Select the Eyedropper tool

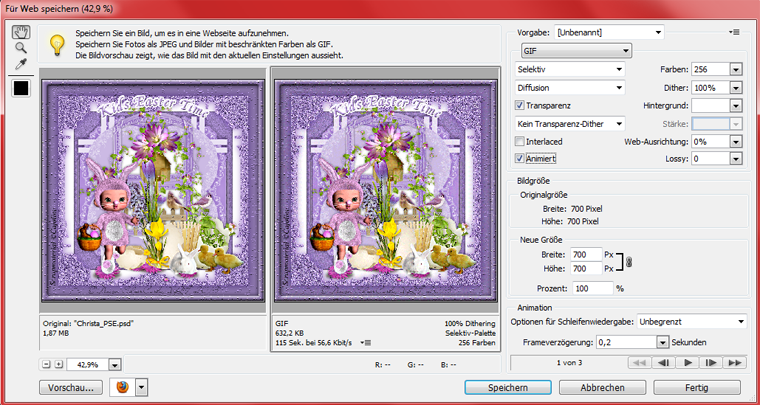[21, 63]
